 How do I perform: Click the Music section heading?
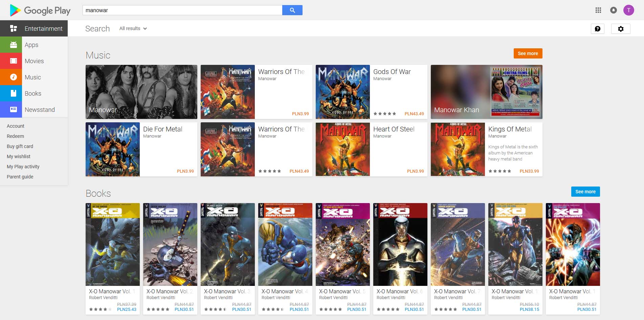tap(98, 55)
